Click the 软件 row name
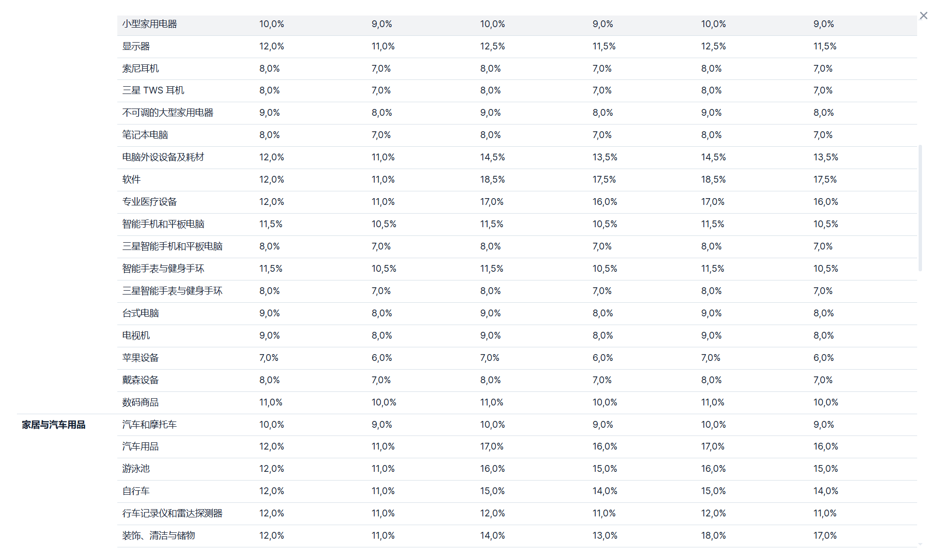Viewport: 938px width, 560px height. (x=131, y=180)
